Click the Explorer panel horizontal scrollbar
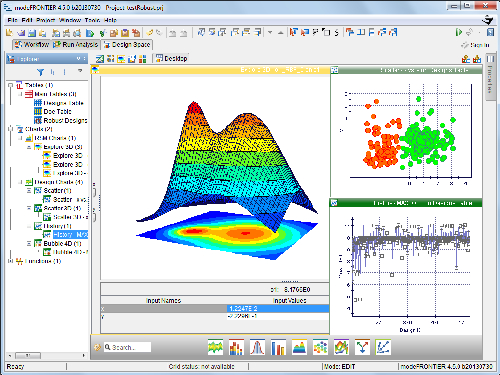Image resolution: width=500 pixels, height=375 pixels. [47, 355]
